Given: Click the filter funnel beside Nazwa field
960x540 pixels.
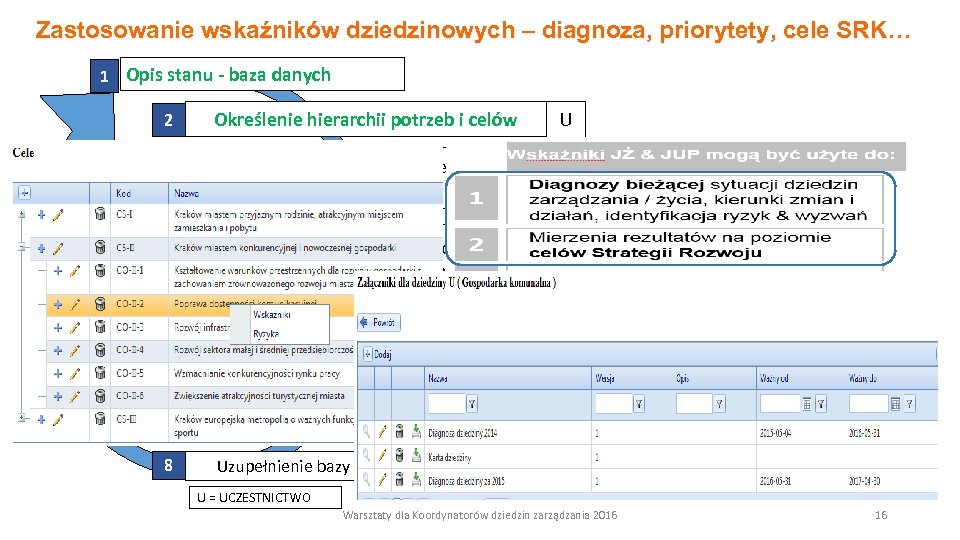Looking at the screenshot, I should coord(472,403).
